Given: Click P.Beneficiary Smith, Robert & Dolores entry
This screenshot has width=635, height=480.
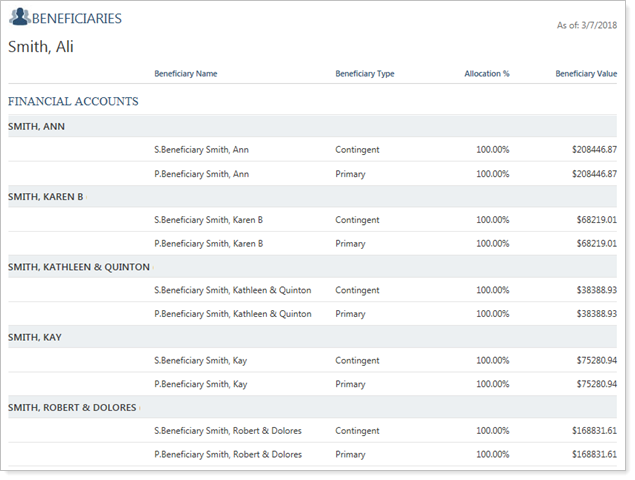Looking at the screenshot, I should pyautogui.click(x=227, y=454).
